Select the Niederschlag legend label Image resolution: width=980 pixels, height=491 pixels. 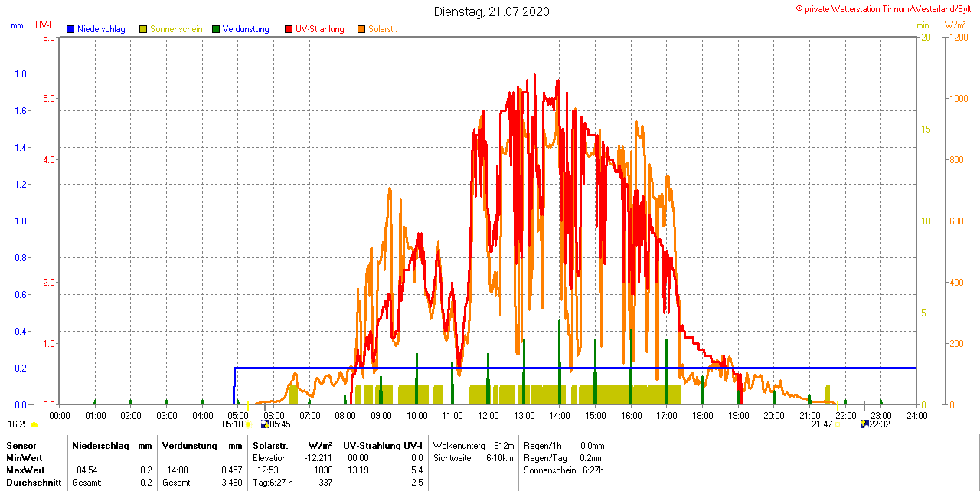point(101,29)
